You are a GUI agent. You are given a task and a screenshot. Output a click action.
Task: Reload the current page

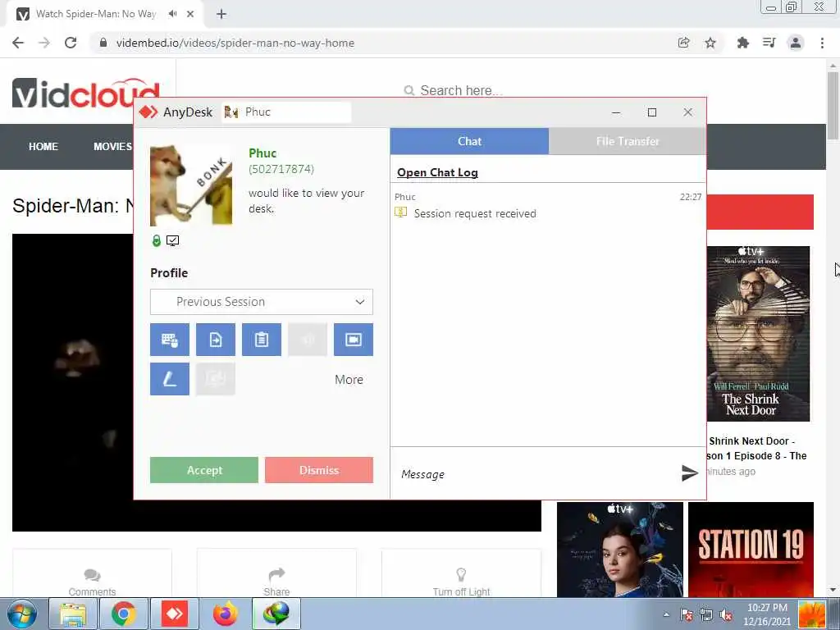71,43
